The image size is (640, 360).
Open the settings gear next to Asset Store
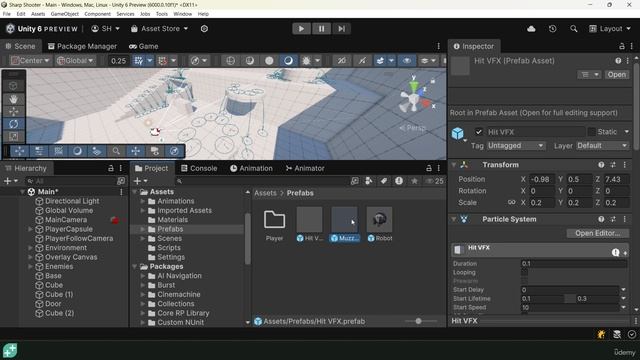click(x=204, y=29)
